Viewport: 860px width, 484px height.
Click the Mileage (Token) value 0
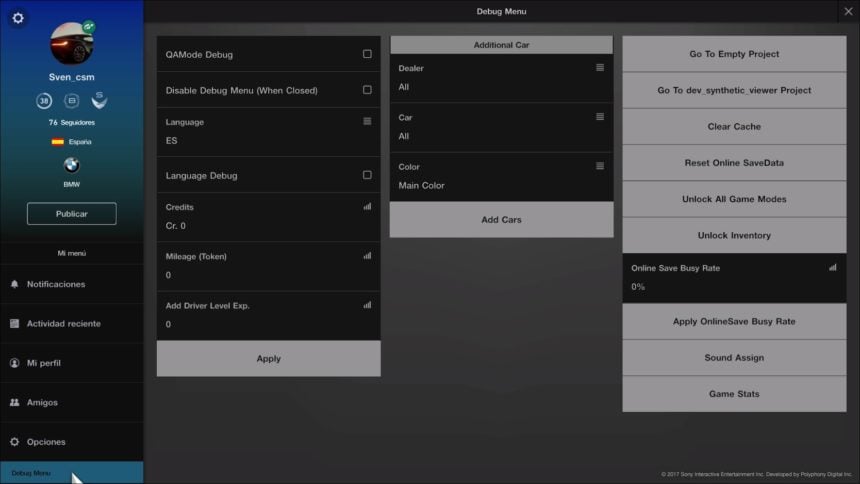click(168, 275)
